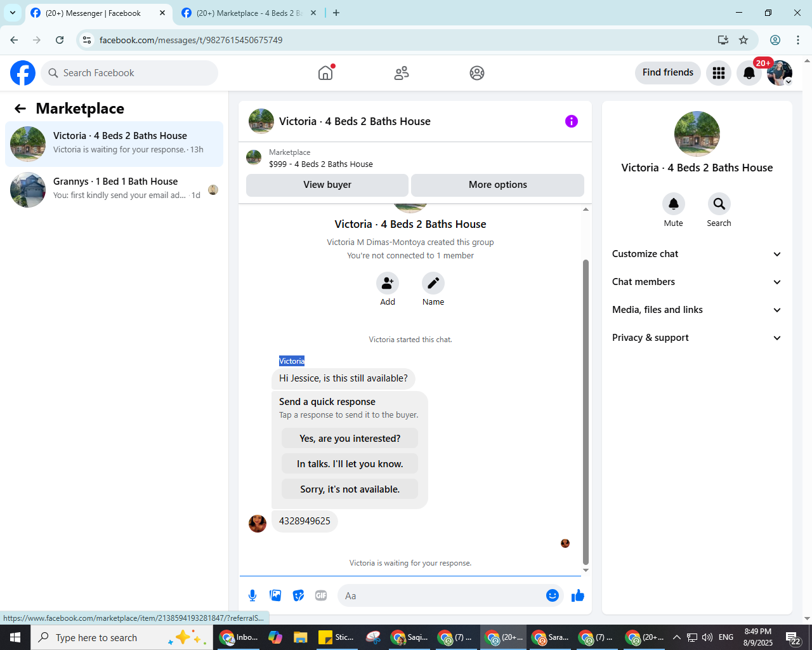Viewport: 812px width, 650px height.
Task: Open the Facebook logo home link
Action: pyautogui.click(x=23, y=73)
